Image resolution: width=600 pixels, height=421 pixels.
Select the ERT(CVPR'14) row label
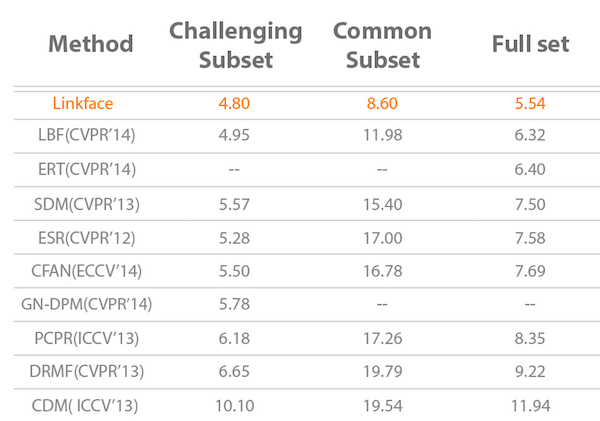(x=90, y=168)
